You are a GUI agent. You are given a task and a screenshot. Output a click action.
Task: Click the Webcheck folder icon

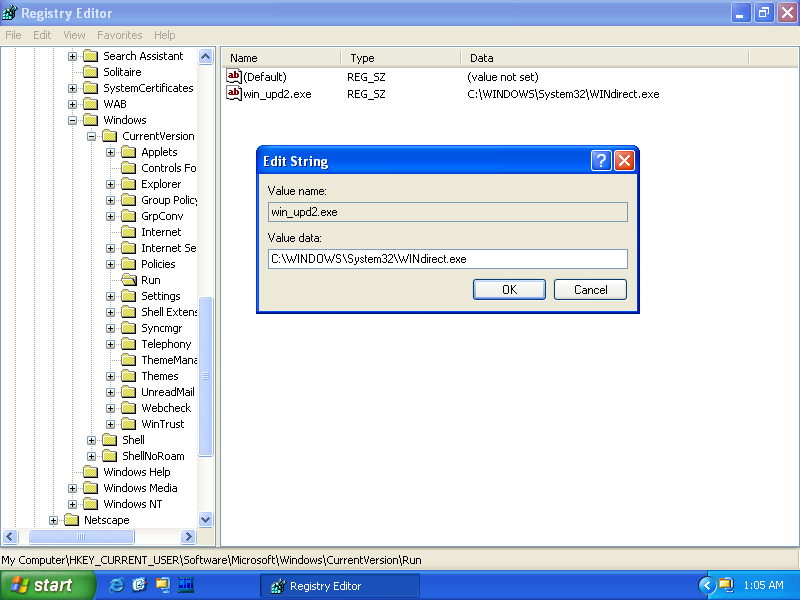coord(129,408)
